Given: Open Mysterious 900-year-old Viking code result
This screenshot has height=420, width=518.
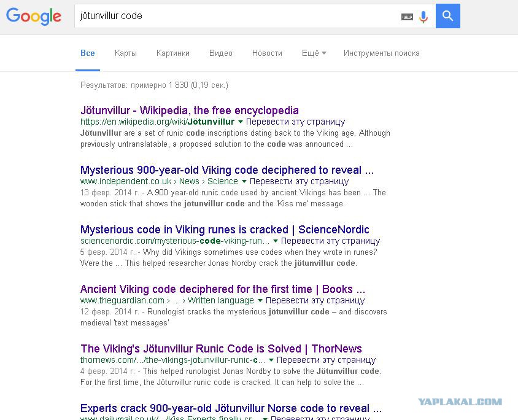Looking at the screenshot, I should pyautogui.click(x=227, y=170).
